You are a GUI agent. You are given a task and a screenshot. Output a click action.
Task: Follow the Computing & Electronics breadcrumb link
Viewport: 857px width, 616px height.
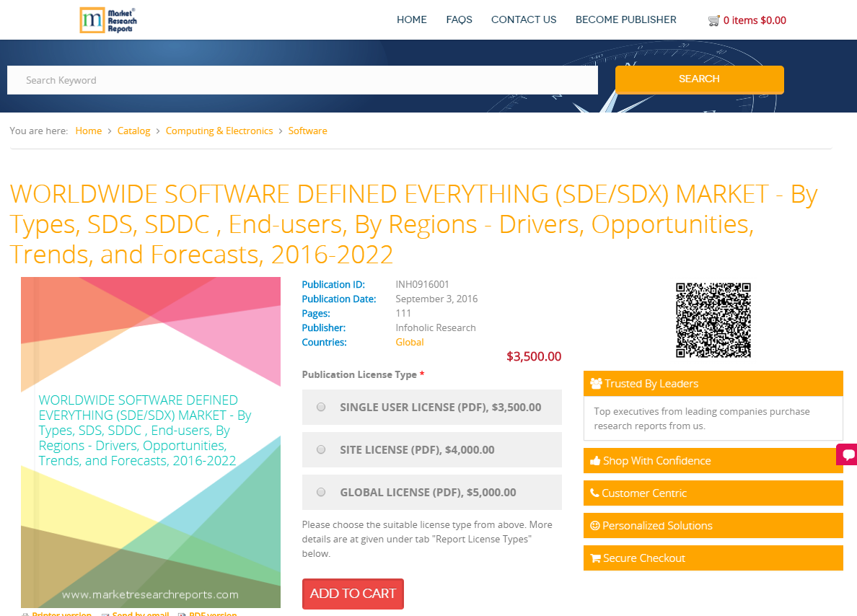pyautogui.click(x=219, y=131)
